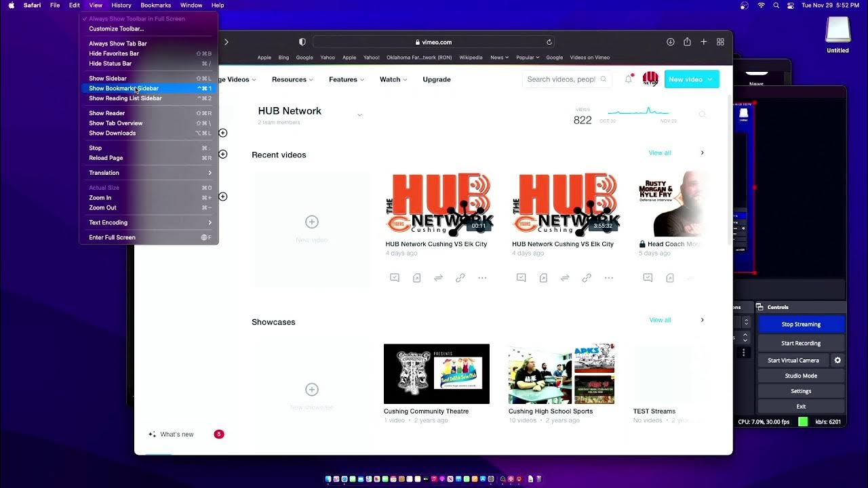Viewport: 868px width, 488px height.
Task: Click Stop Streaming in OBS Controls
Action: 801,325
